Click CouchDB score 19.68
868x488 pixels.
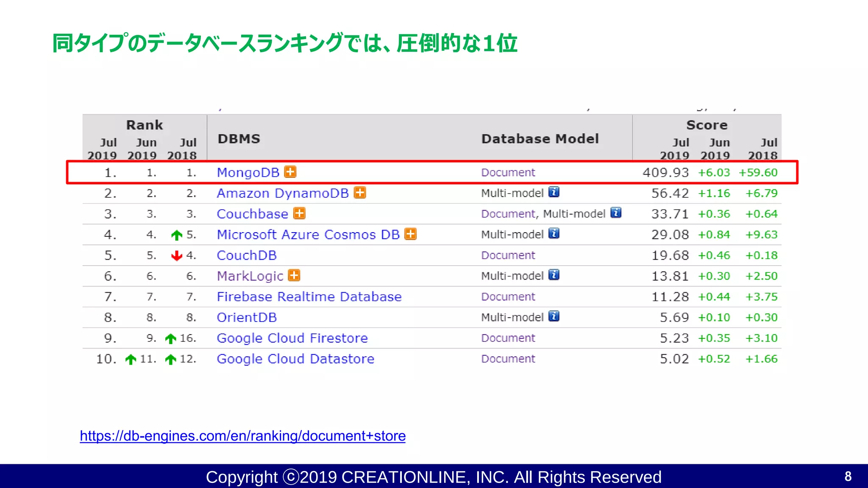click(x=670, y=255)
